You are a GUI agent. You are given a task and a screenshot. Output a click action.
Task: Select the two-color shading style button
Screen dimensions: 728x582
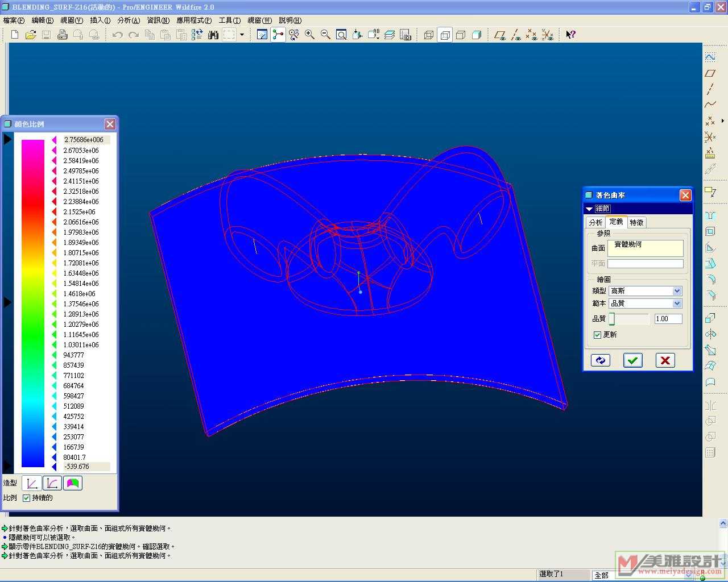pyautogui.click(x=73, y=483)
